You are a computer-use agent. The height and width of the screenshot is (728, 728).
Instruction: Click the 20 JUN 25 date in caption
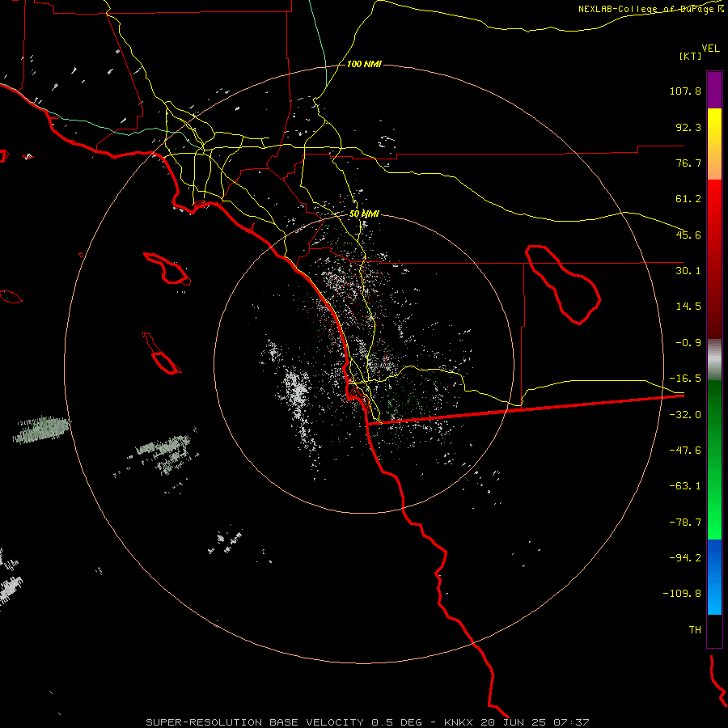tap(514, 722)
